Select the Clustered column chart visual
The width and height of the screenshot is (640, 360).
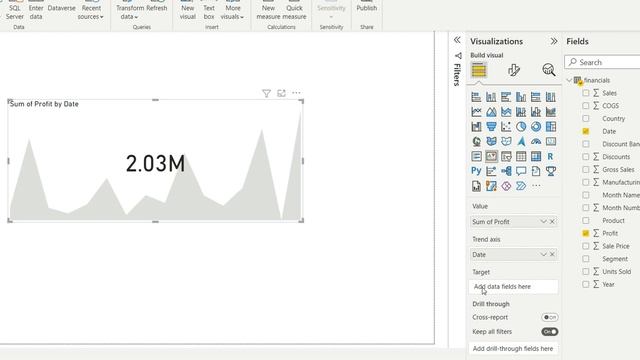tap(521, 97)
